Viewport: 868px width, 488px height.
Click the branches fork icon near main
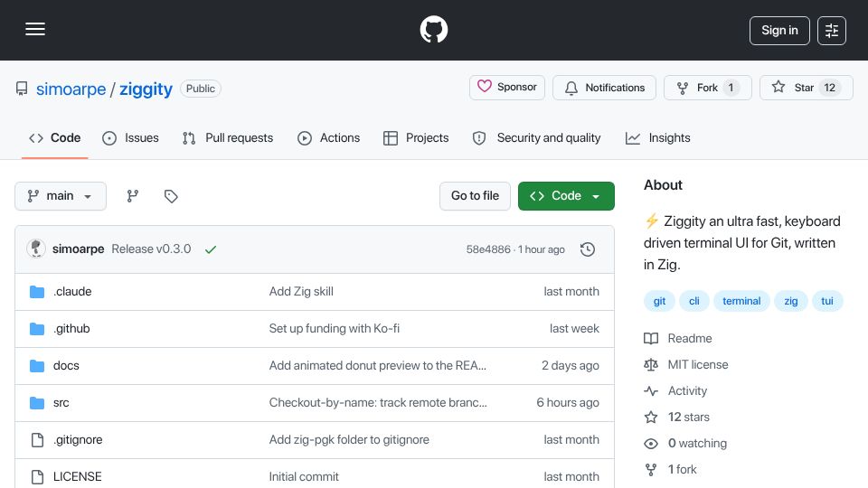tap(132, 196)
